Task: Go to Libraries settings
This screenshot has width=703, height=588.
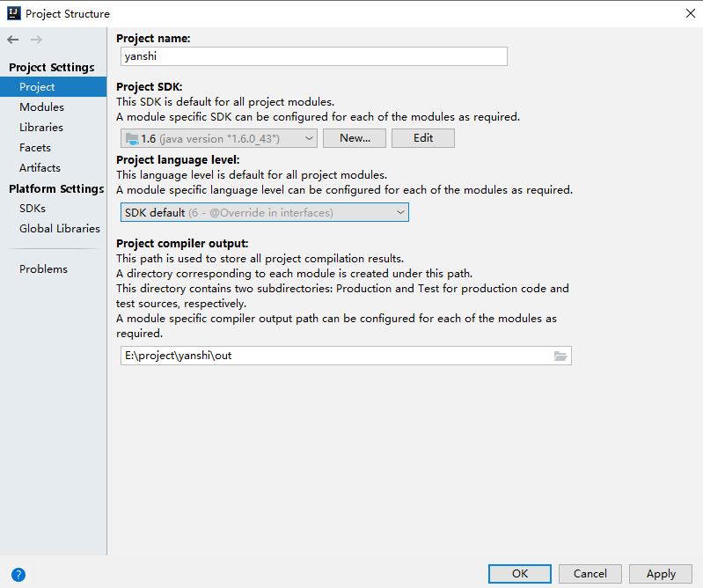Action: point(41,128)
